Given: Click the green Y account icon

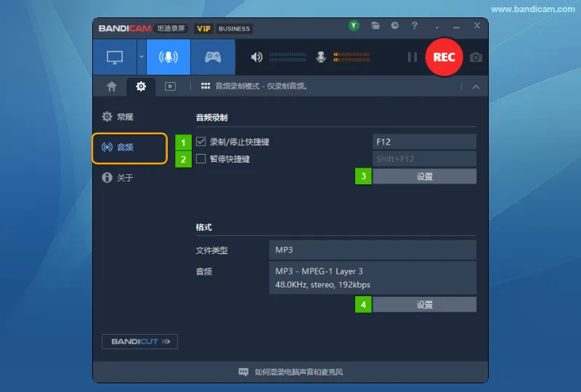Looking at the screenshot, I should pos(354,25).
